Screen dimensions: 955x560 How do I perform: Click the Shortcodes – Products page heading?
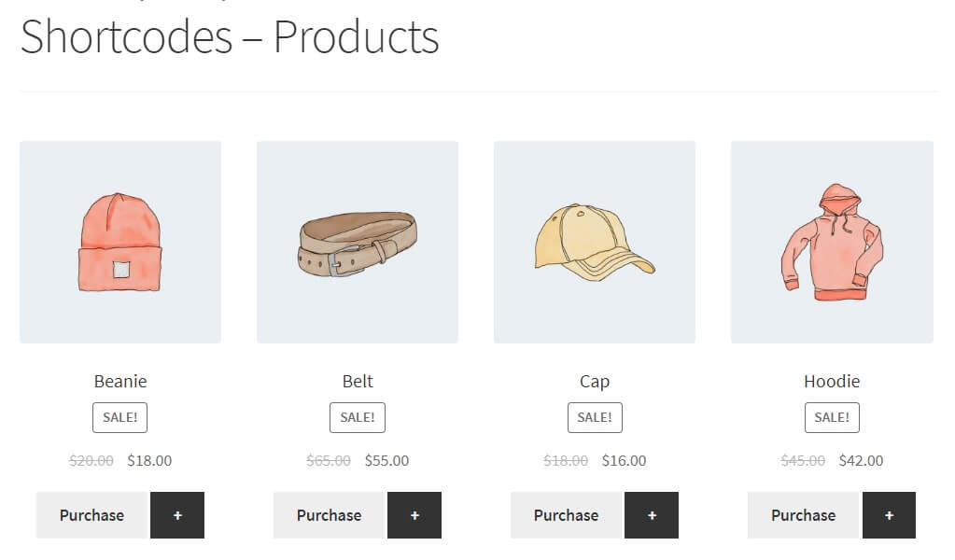click(x=230, y=37)
